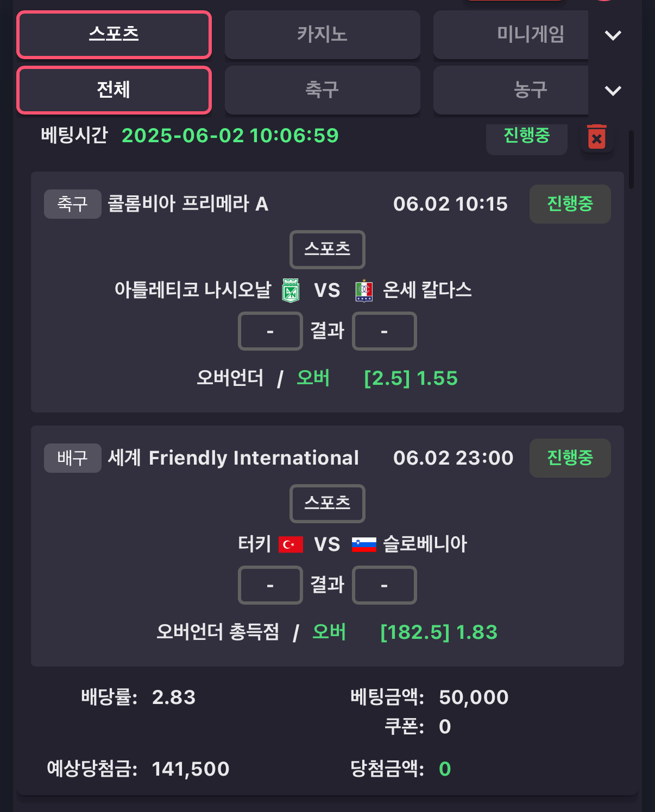
Task: Filter bets by 축구
Action: [323, 90]
